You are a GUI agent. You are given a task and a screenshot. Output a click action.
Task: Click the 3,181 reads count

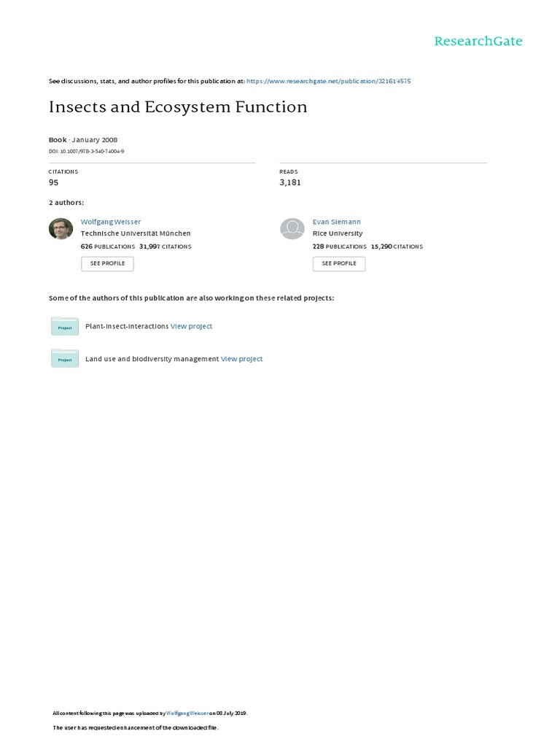pos(290,182)
